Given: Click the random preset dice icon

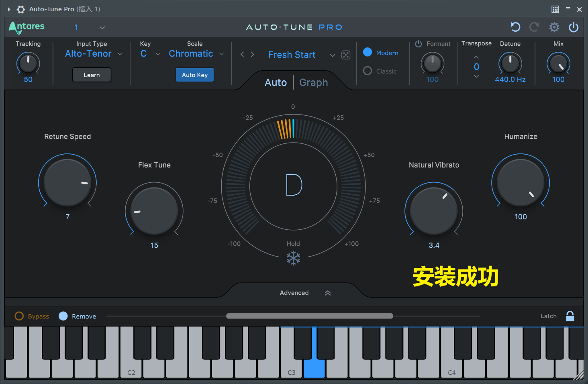Looking at the screenshot, I should 346,55.
